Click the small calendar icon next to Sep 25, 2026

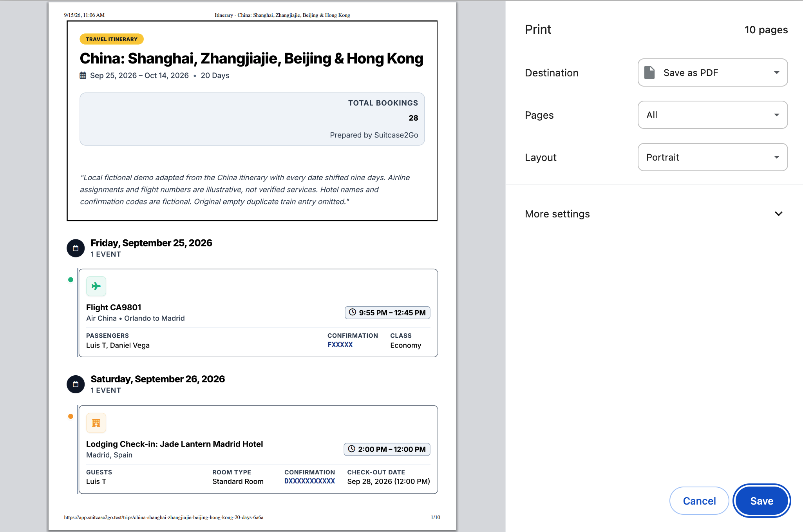click(x=83, y=75)
